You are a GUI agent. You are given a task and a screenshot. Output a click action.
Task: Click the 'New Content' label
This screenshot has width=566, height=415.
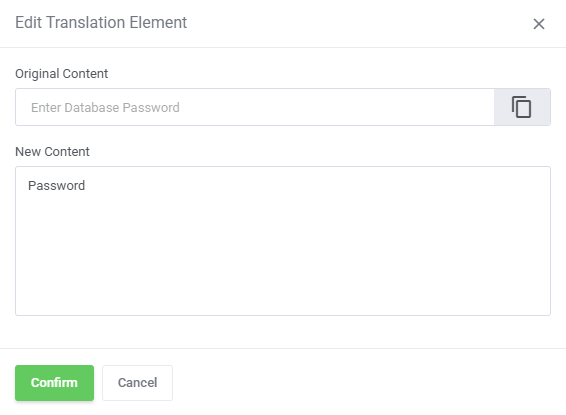point(52,152)
